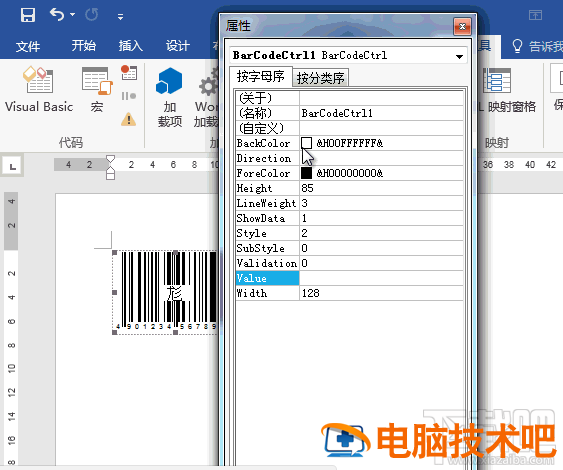This screenshot has height=470, width=563.
Task: Select the Validation property label
Action: click(x=267, y=263)
